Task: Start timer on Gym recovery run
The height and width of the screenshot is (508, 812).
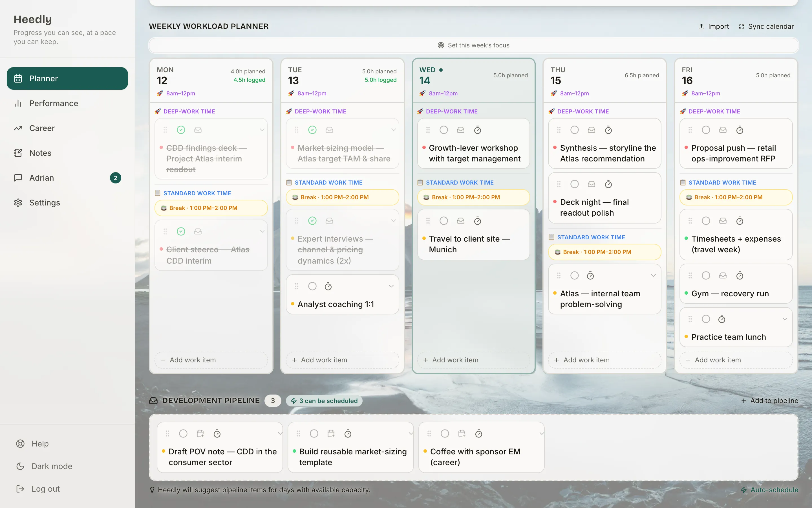Action: (740, 276)
